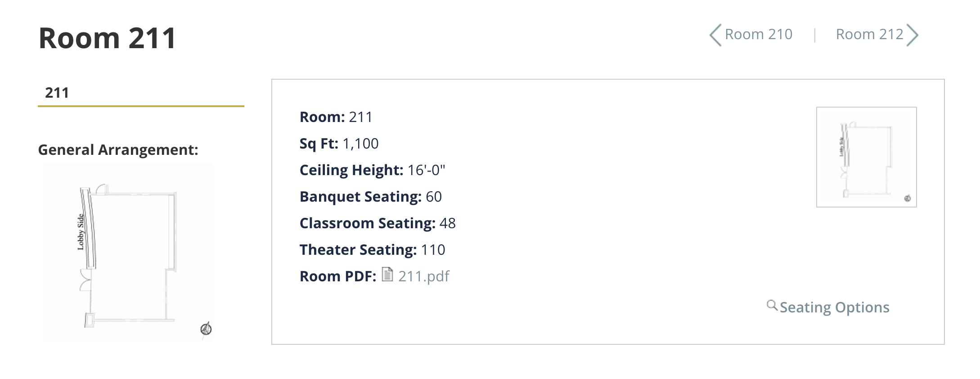Click the Lobby Side label on the large floor plan

click(x=81, y=232)
